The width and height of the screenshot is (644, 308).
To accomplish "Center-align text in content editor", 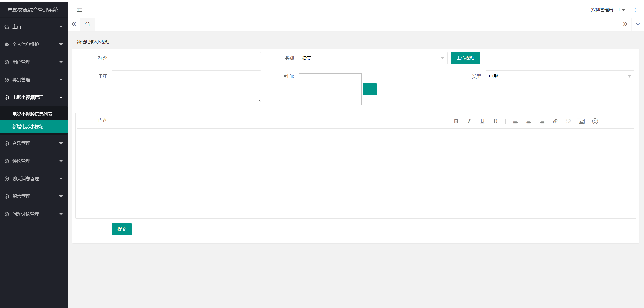I will [x=529, y=121].
